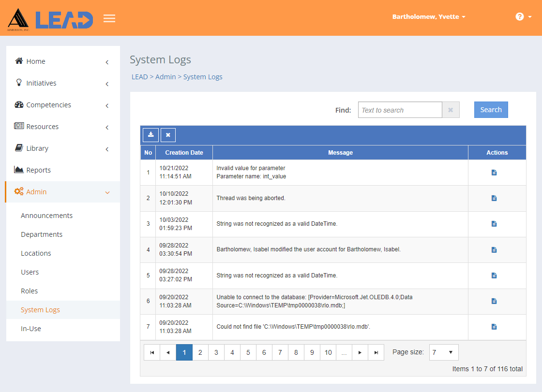Image resolution: width=542 pixels, height=392 pixels.
Task: Click the Reports chart icon
Action: [x=19, y=170]
